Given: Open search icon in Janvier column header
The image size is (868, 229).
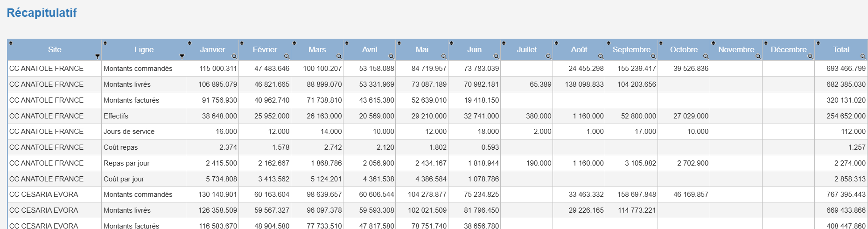Looking at the screenshot, I should click(234, 56).
